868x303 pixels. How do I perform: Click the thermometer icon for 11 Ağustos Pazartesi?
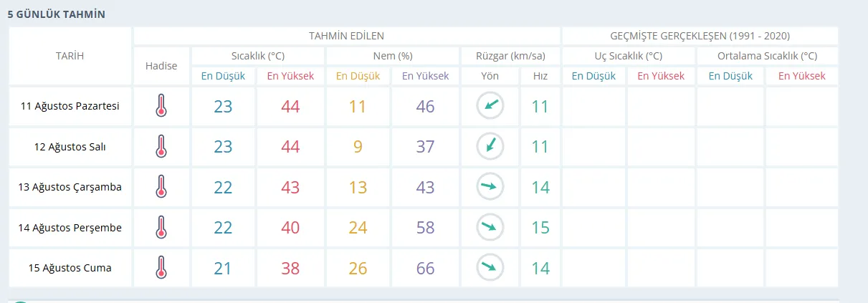point(161,106)
